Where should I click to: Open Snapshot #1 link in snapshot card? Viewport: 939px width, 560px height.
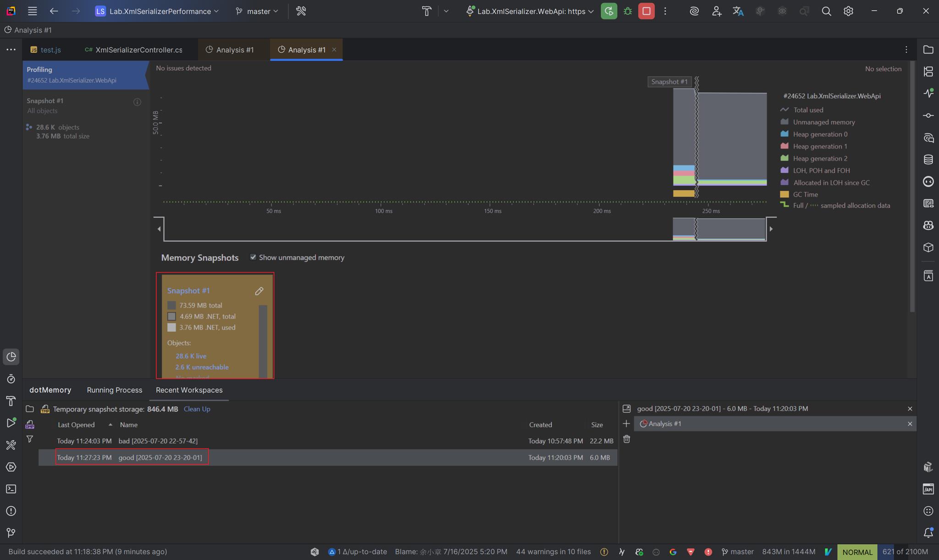pyautogui.click(x=188, y=291)
